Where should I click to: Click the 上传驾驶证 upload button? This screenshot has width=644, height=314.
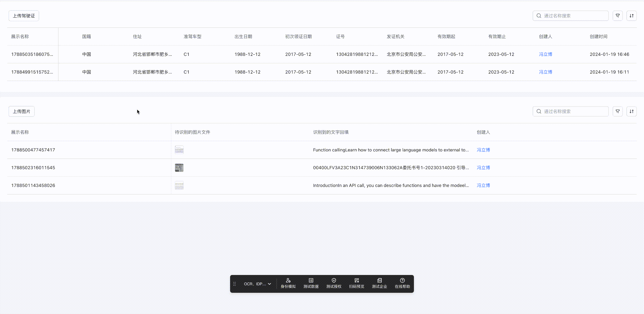tap(24, 16)
